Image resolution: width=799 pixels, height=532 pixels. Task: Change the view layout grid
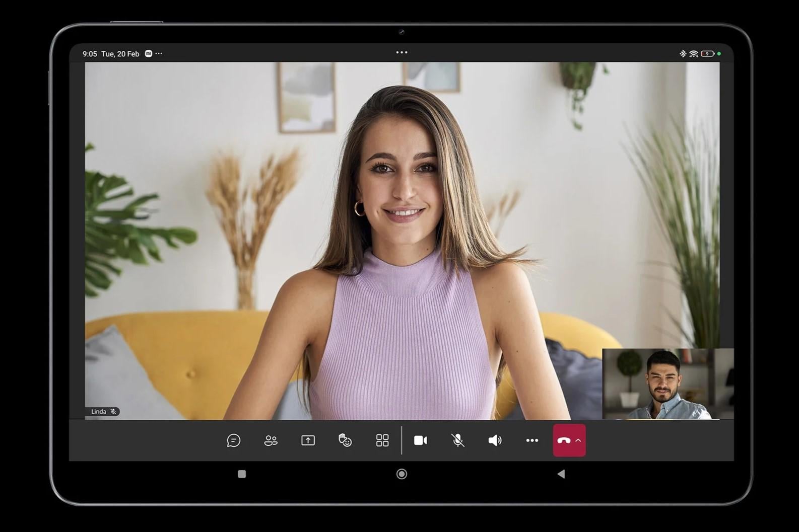tap(382, 440)
